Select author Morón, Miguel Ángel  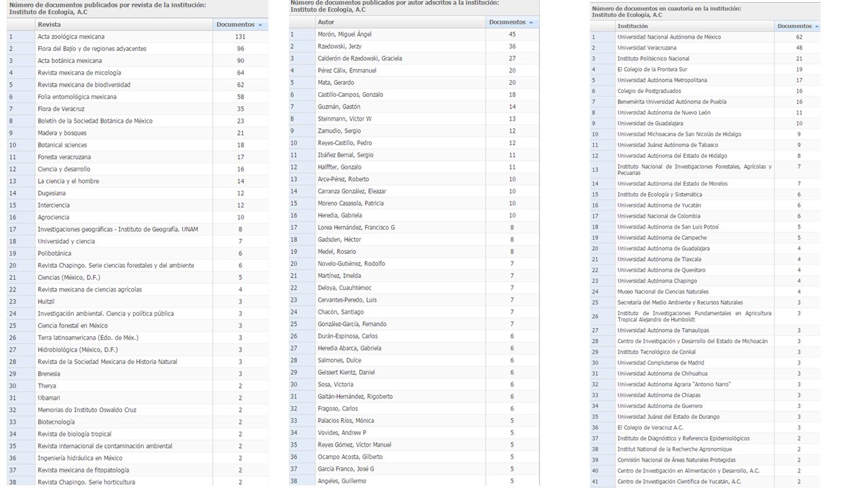(x=414, y=35)
